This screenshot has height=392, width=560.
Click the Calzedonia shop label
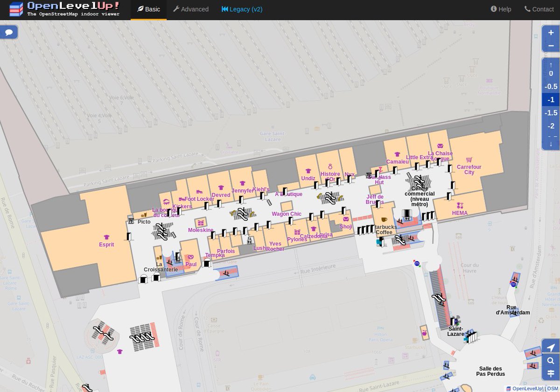(314, 237)
